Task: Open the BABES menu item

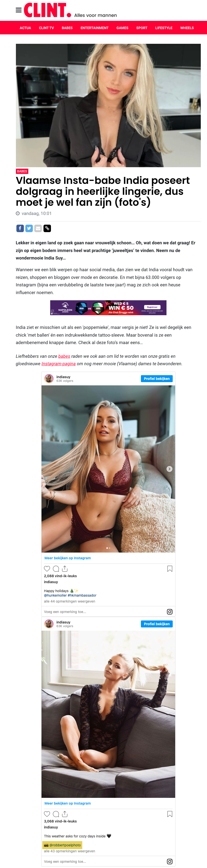Action: click(x=67, y=28)
